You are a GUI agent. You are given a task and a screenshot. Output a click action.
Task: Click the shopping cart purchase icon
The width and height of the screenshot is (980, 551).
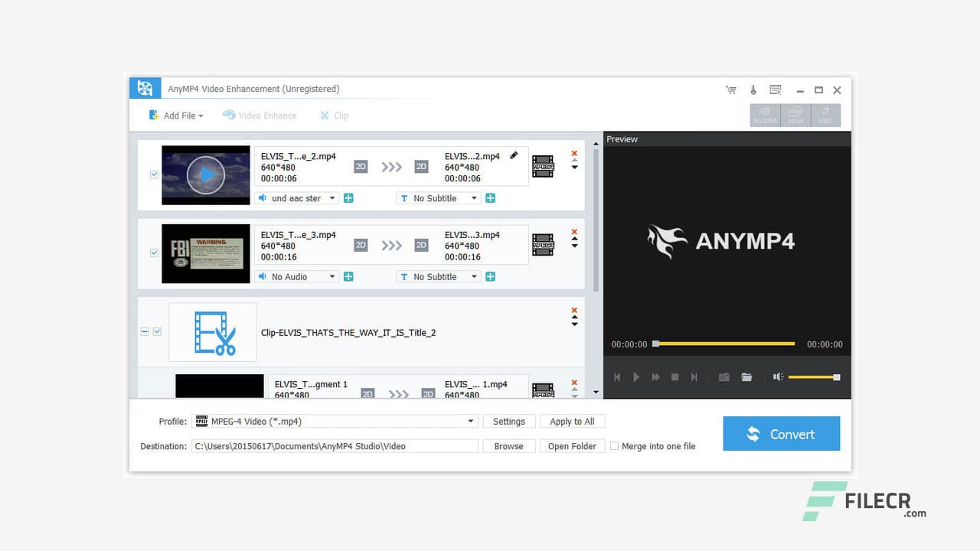point(731,90)
